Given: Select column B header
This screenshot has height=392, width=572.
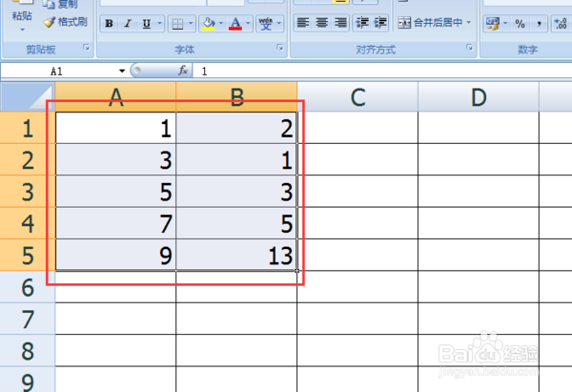Looking at the screenshot, I should (236, 97).
